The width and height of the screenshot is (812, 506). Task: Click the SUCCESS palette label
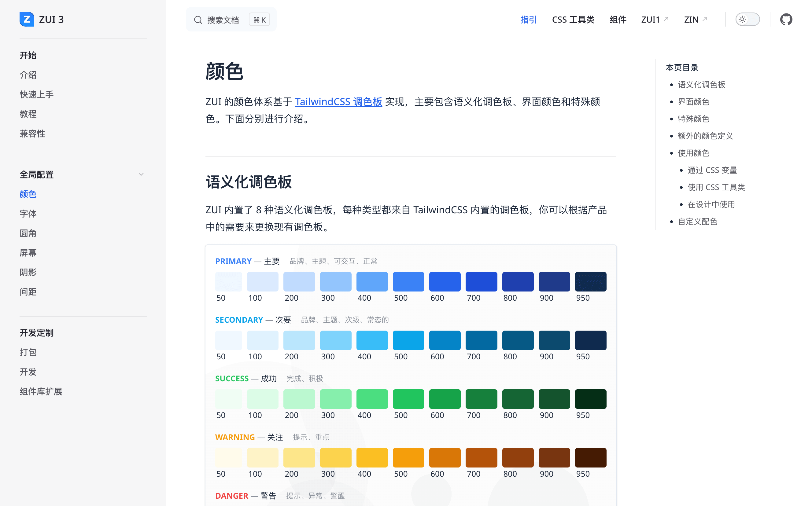232,378
